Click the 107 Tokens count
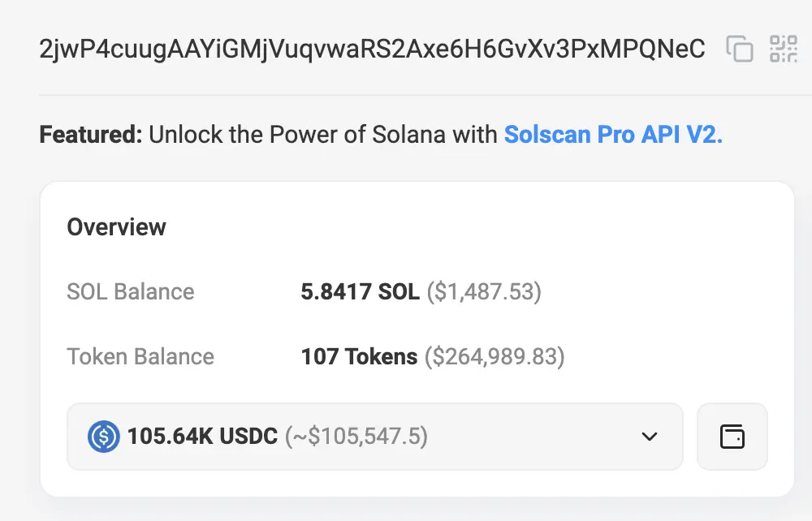This screenshot has width=812, height=521. click(x=359, y=356)
